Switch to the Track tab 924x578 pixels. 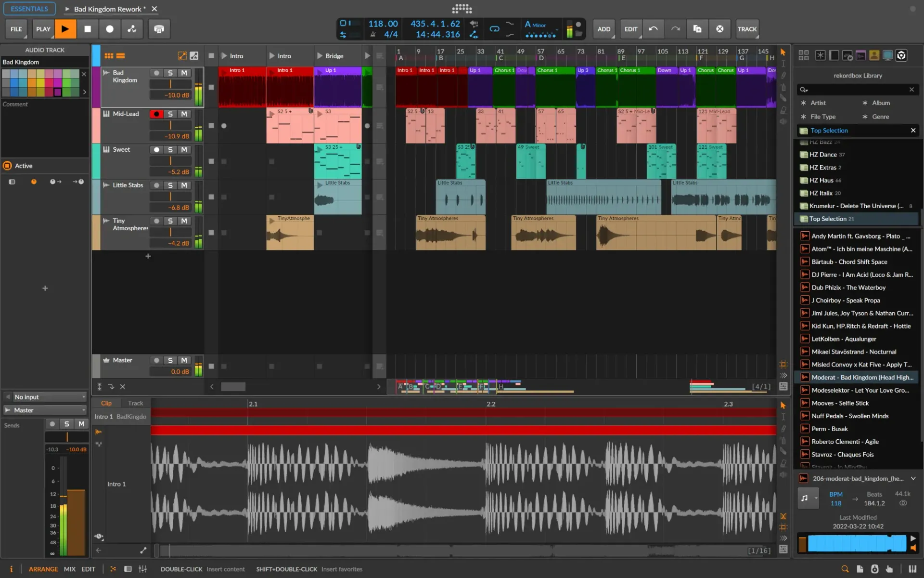click(135, 403)
